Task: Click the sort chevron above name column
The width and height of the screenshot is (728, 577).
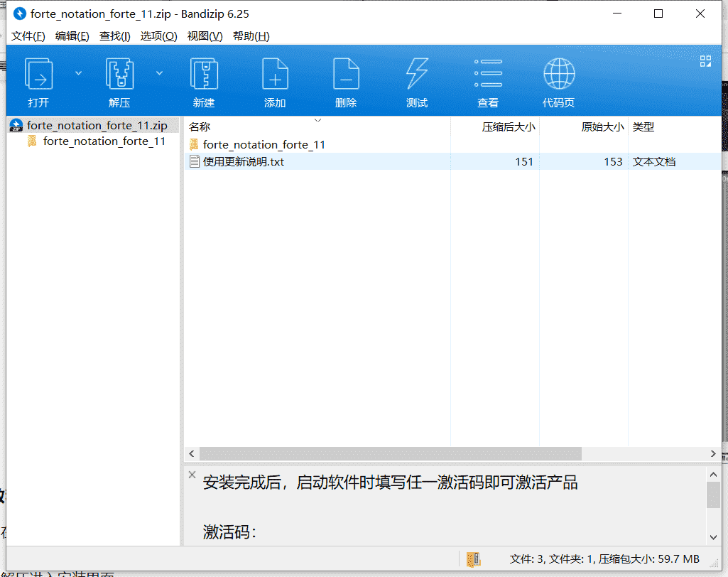Action: (317, 120)
